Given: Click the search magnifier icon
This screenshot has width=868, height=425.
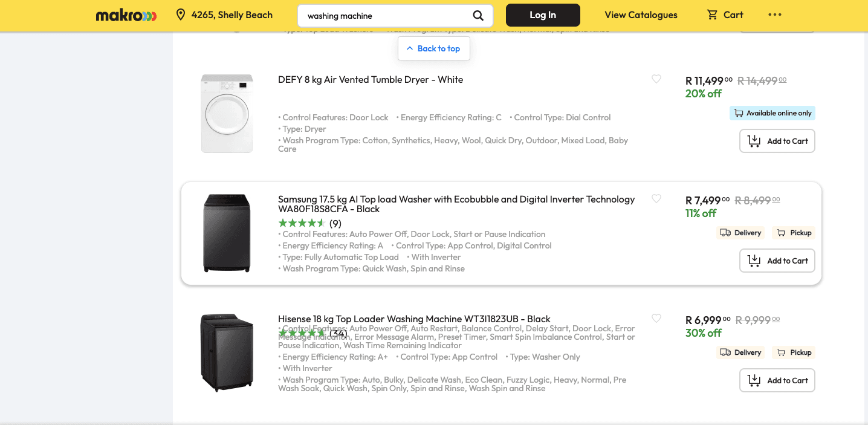Looking at the screenshot, I should [x=478, y=16].
